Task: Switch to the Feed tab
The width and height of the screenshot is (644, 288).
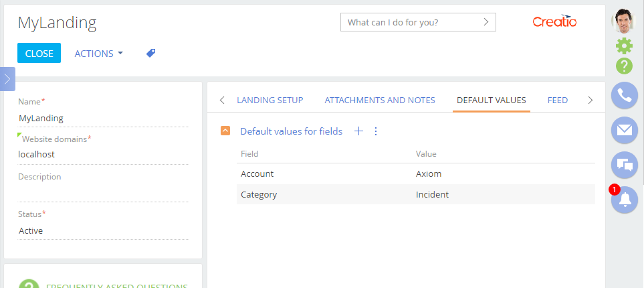Action: pos(557,100)
